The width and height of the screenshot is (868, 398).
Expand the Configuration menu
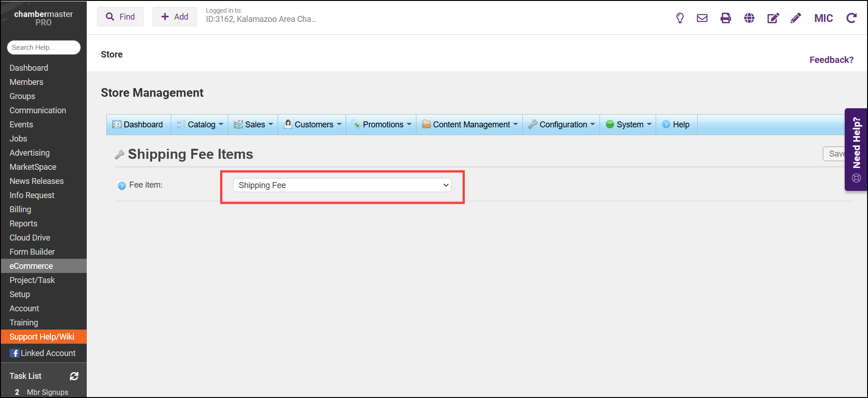(562, 125)
